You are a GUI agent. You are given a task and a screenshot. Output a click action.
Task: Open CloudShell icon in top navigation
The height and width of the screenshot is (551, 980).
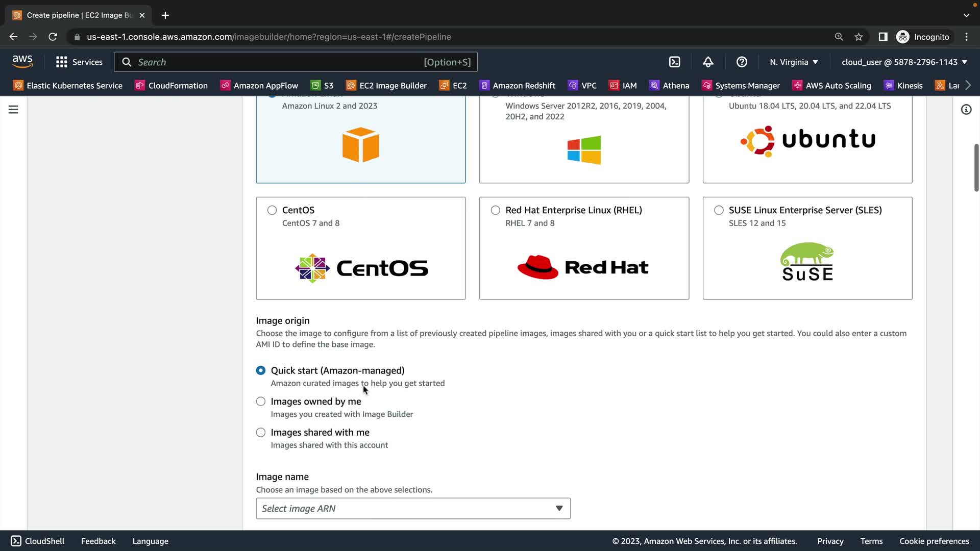pyautogui.click(x=674, y=62)
